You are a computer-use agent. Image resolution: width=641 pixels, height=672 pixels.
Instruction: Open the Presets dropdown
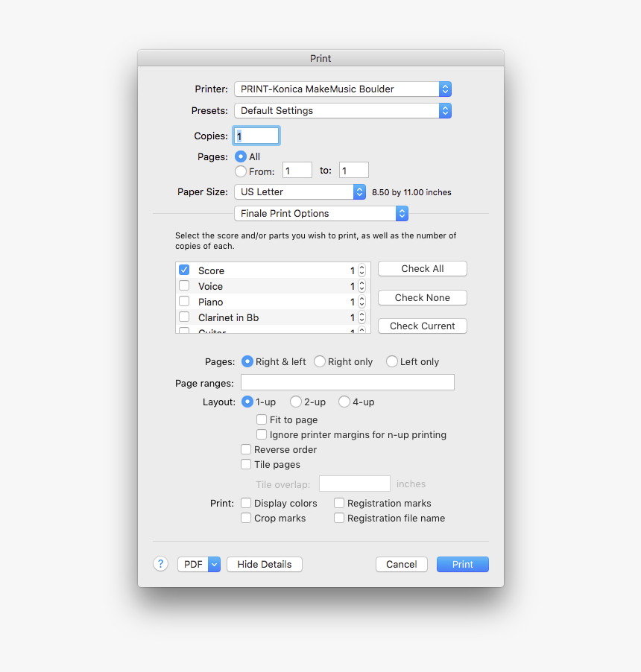coord(342,110)
